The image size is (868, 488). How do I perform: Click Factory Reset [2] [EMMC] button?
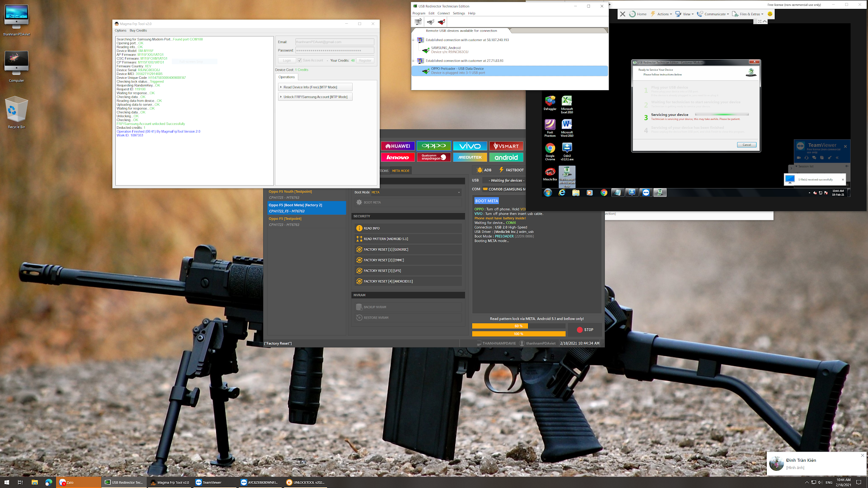pyautogui.click(x=384, y=260)
